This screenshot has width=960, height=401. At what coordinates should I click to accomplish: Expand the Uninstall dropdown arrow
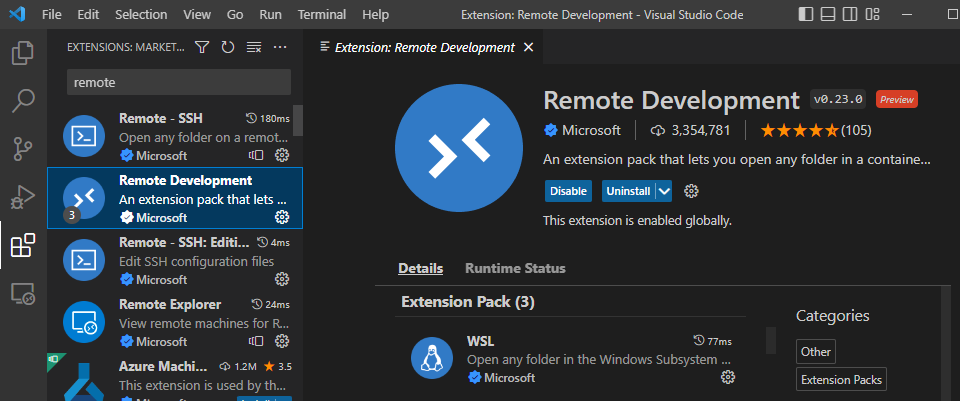(664, 191)
